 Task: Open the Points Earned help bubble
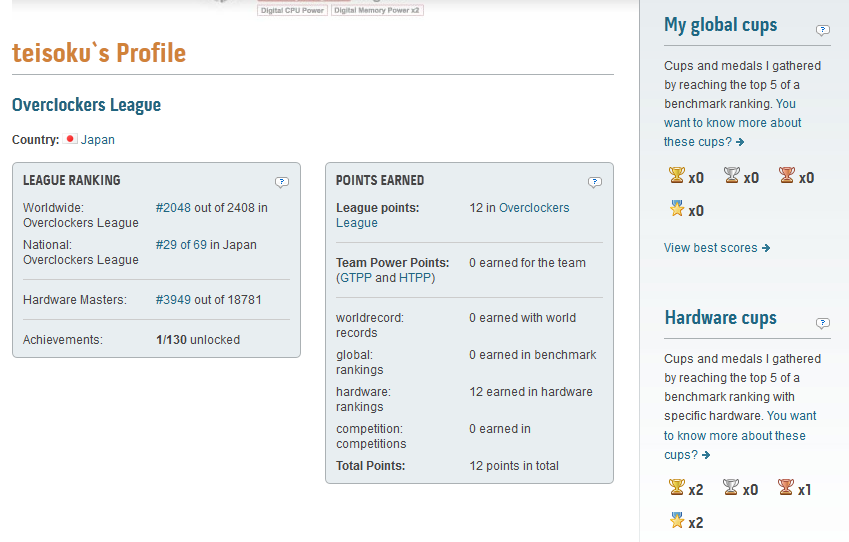point(595,182)
